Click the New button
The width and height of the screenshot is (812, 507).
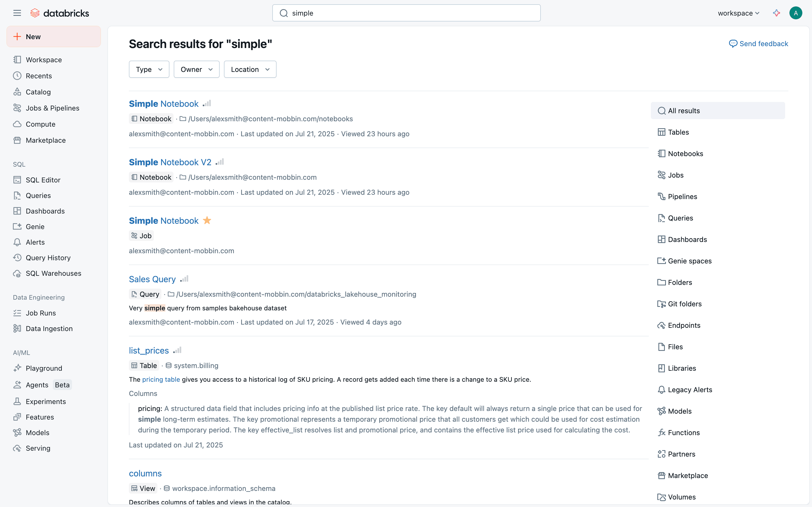(54, 36)
